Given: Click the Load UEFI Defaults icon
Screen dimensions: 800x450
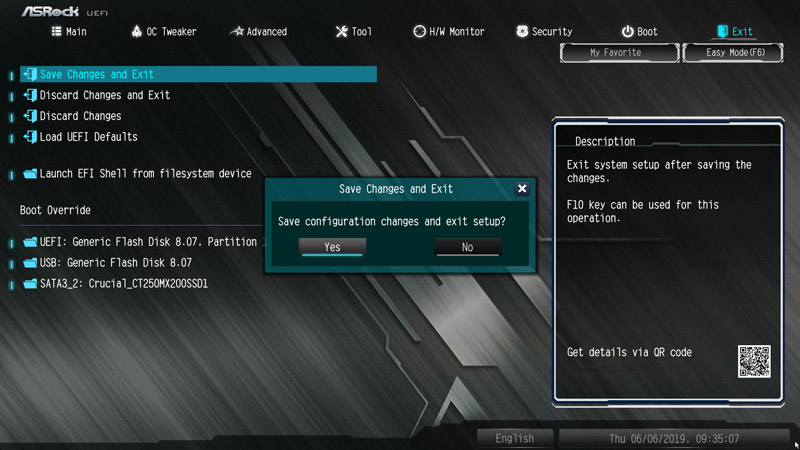Looking at the screenshot, I should pos(30,137).
